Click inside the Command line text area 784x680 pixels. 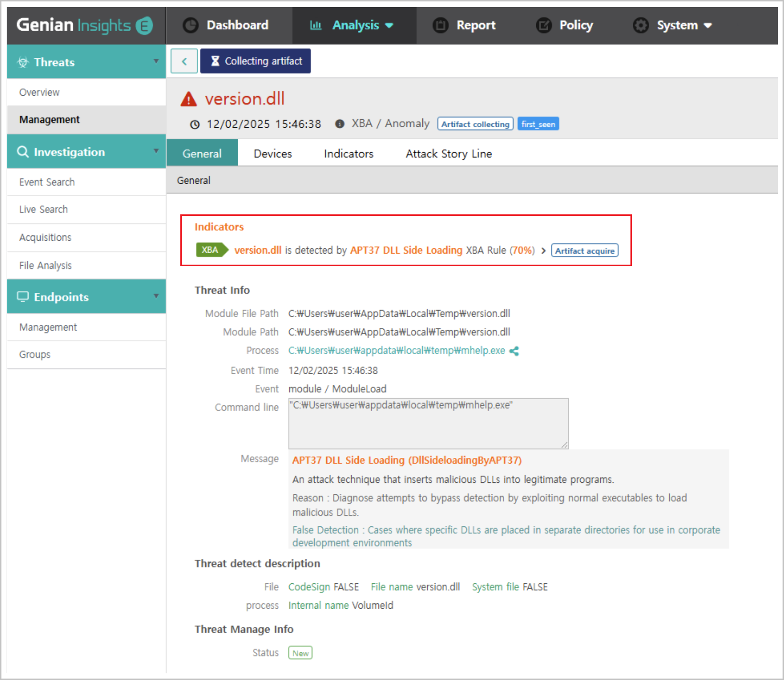coord(427,424)
